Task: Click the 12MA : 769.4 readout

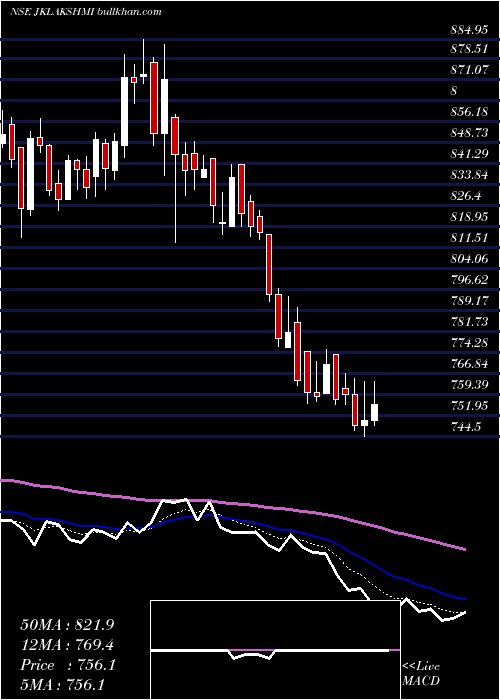Action: click(x=68, y=645)
